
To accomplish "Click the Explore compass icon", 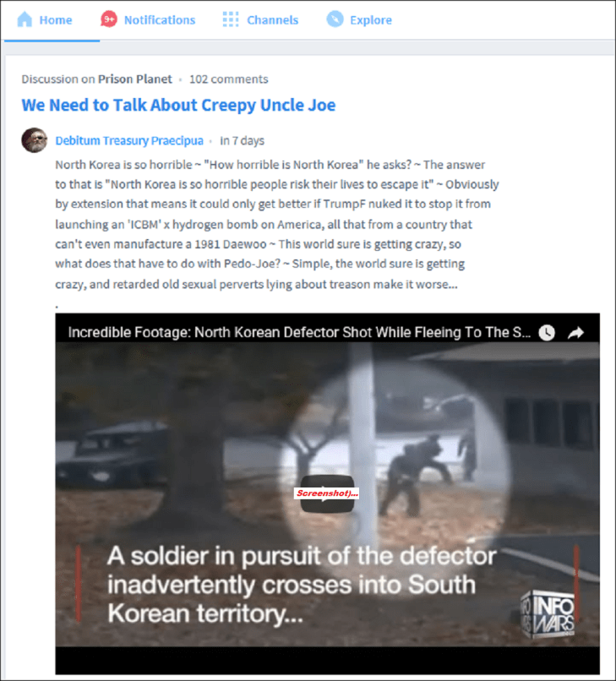I will tap(335, 19).
